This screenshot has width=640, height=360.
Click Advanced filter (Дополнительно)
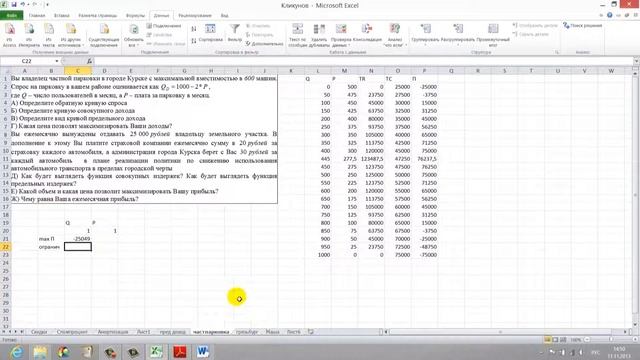click(x=264, y=43)
